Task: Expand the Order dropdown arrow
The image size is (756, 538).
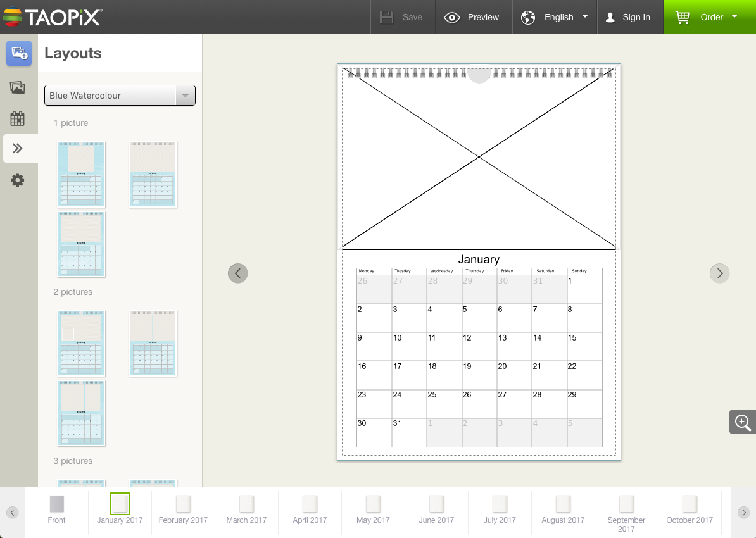Action: tap(734, 17)
